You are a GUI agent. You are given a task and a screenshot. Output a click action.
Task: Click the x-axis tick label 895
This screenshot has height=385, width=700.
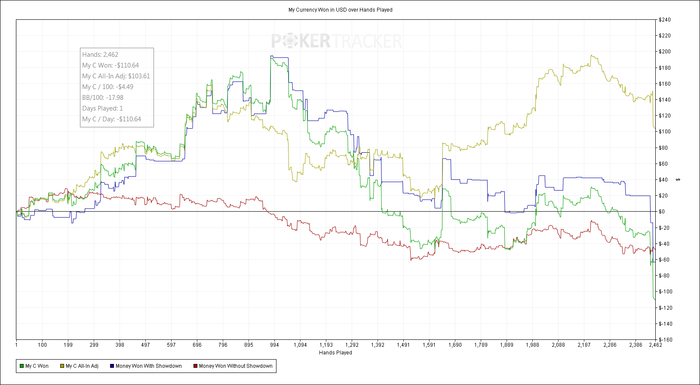click(x=249, y=345)
